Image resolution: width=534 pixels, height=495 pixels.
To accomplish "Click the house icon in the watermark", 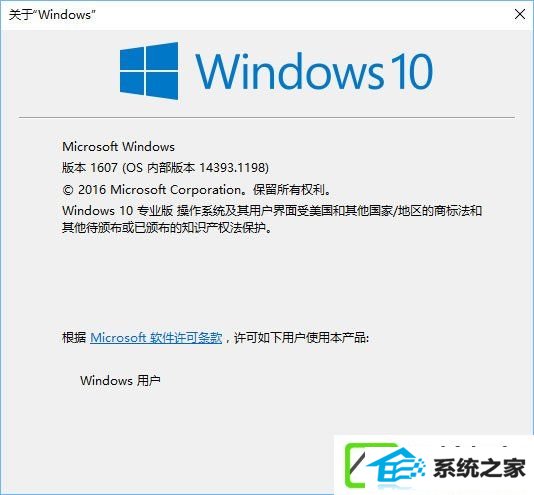I will (397, 467).
